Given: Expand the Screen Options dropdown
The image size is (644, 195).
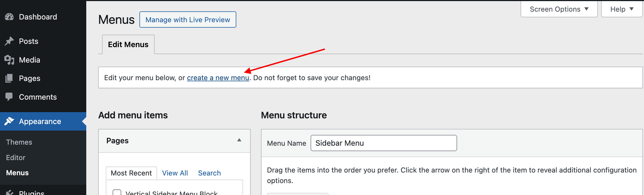Looking at the screenshot, I should [x=559, y=9].
